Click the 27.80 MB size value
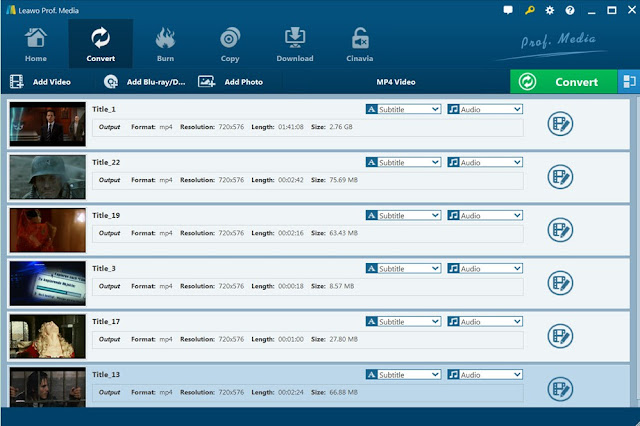This screenshot has height=426, width=640. coord(343,339)
